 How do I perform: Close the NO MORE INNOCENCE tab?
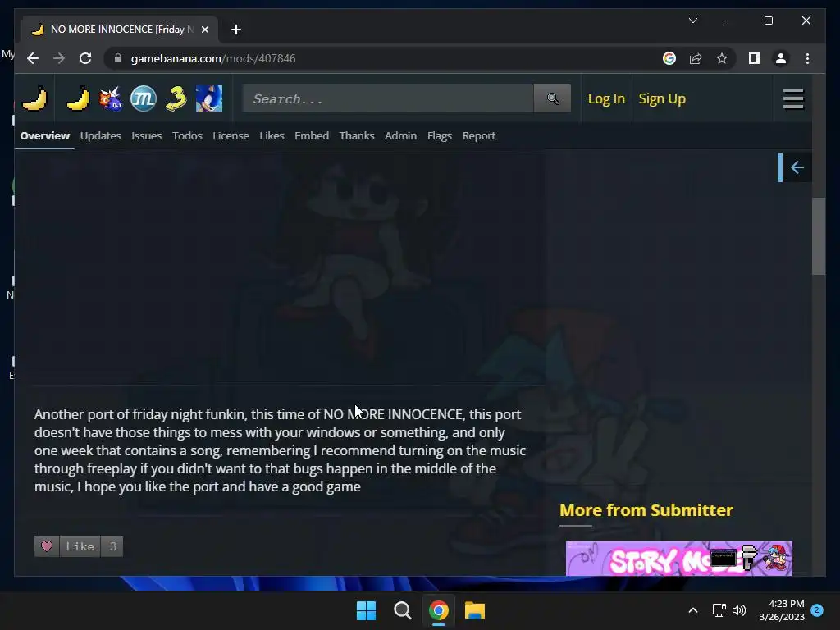[x=204, y=30]
